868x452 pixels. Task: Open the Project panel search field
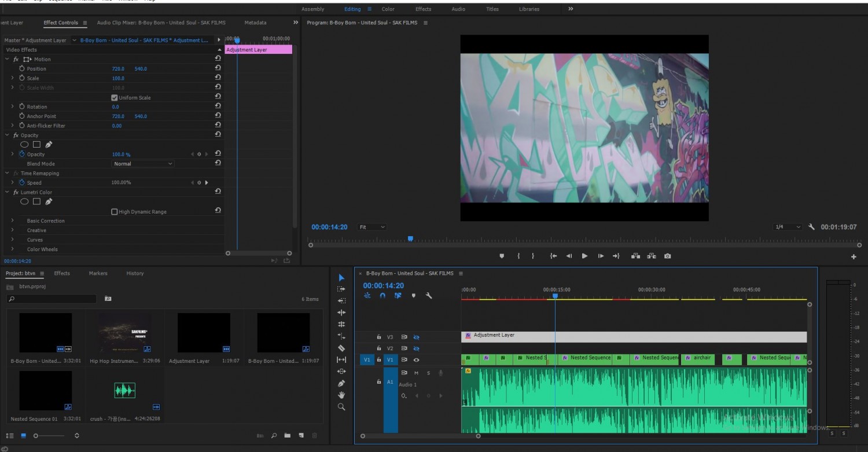click(52, 299)
